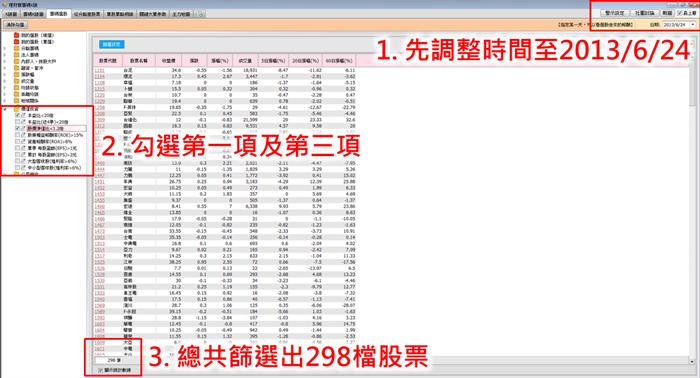Open the 日期 dropdown showing 2013/6/24
The image size is (700, 378).
pos(693,25)
